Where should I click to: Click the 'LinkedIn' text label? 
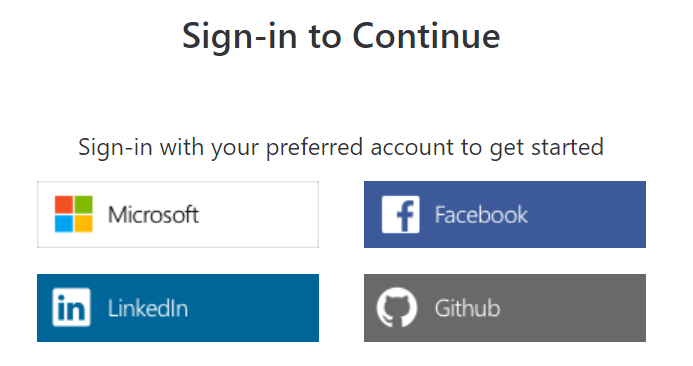coord(148,308)
